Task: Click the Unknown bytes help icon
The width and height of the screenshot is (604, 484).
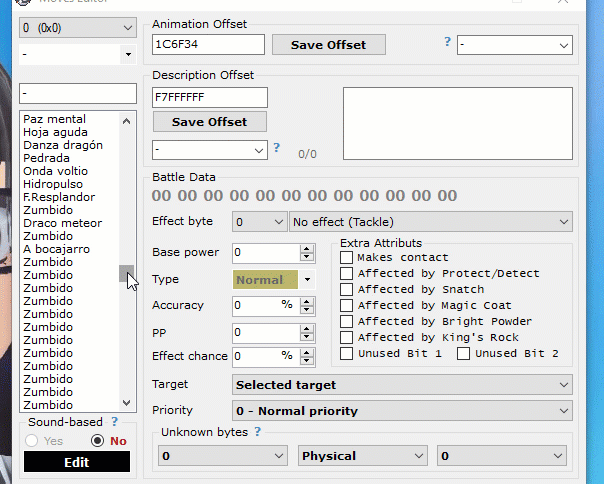Action: click(x=258, y=432)
